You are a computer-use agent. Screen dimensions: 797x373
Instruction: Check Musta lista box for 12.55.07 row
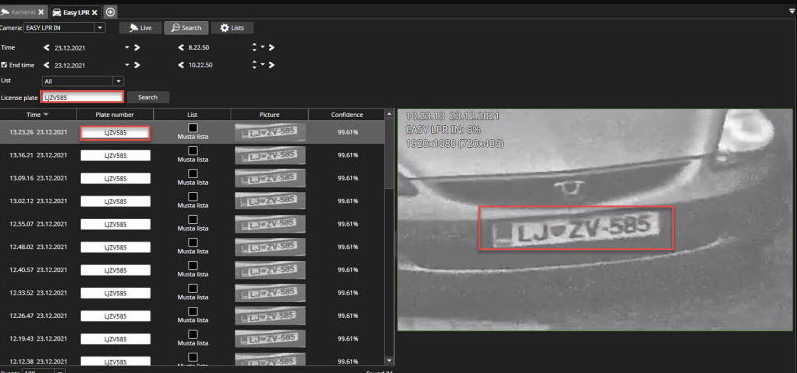click(193, 220)
